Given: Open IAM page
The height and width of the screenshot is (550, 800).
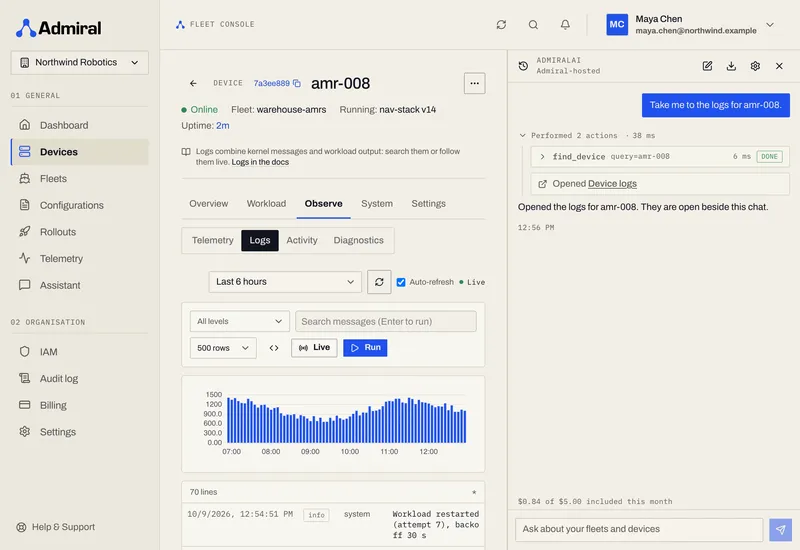Looking at the screenshot, I should point(80,352).
